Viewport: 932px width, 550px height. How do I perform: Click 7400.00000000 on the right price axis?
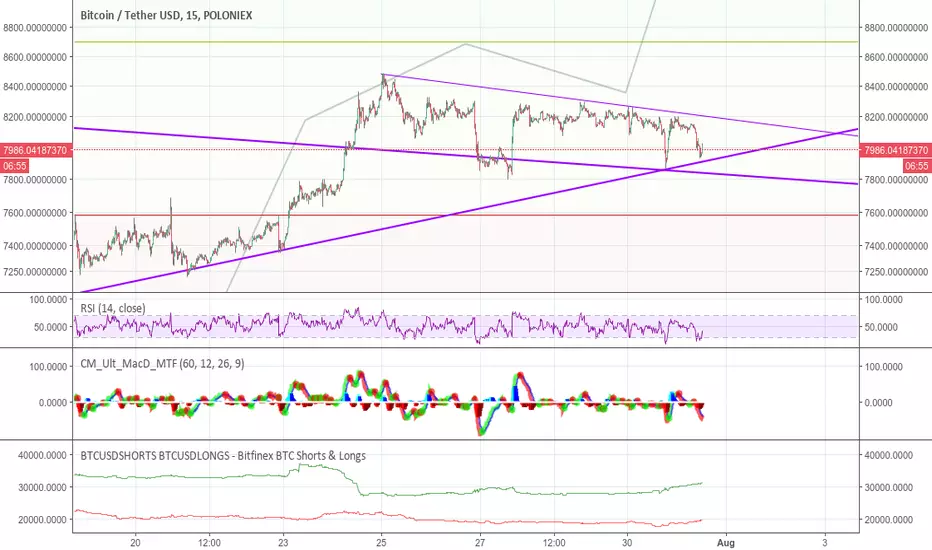tap(896, 246)
